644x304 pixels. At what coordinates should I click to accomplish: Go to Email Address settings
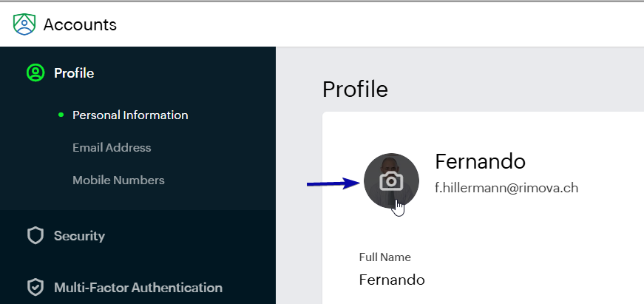click(x=112, y=148)
